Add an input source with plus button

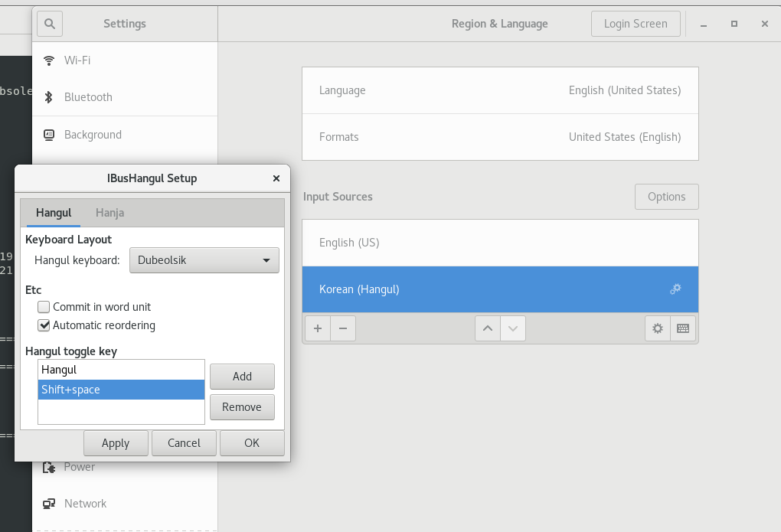point(317,328)
